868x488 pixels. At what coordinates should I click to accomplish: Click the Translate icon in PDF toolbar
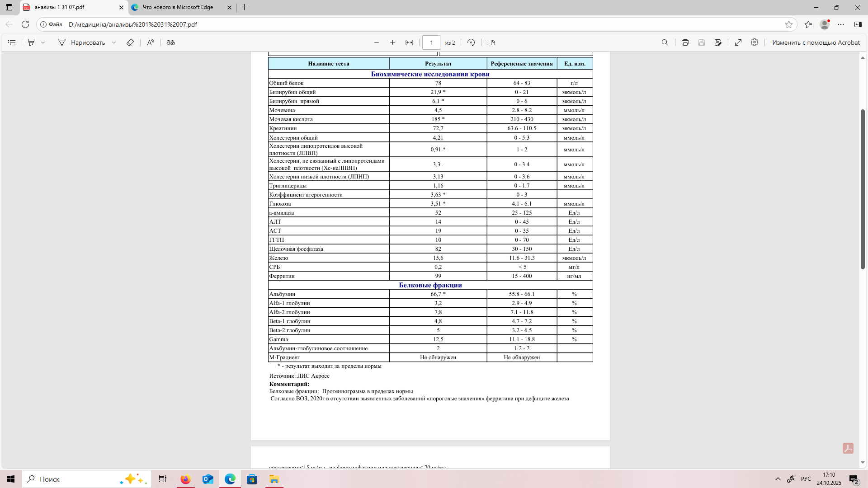(x=170, y=42)
